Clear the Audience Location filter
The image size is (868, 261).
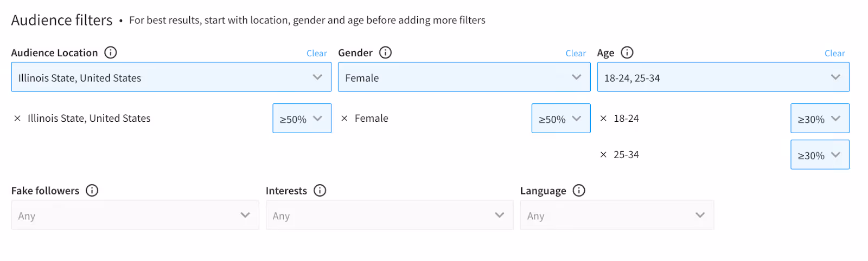pos(316,53)
